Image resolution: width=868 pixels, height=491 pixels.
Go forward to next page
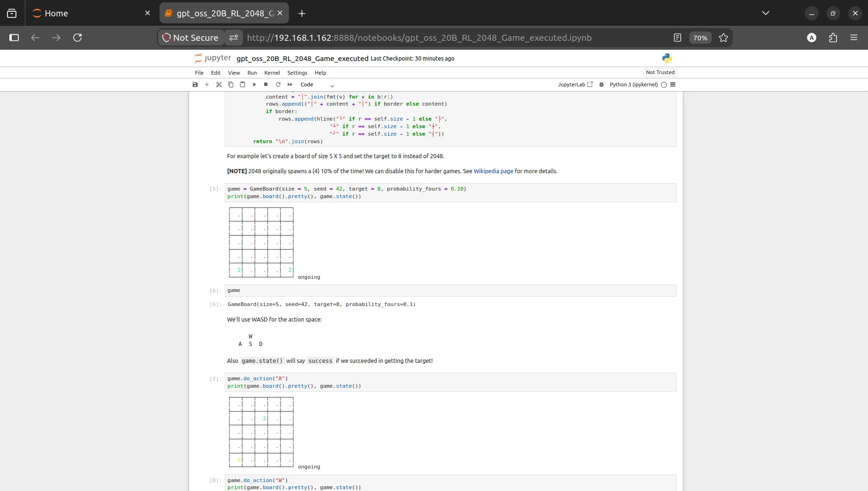[56, 38]
